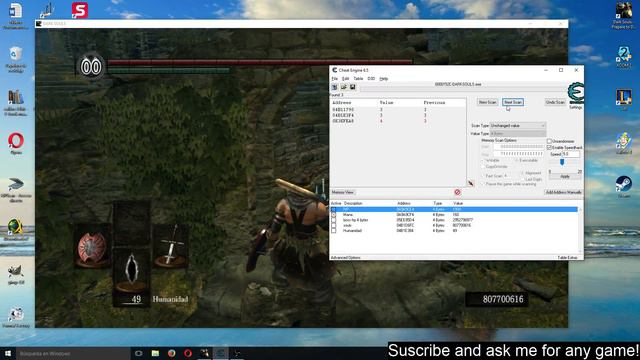Select the Humanidad row in the address table

click(454, 231)
